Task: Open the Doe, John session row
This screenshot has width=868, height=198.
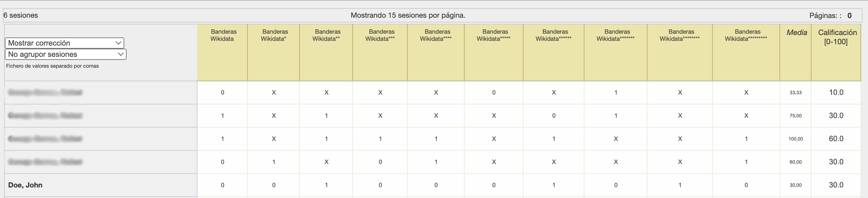Action: click(x=26, y=185)
